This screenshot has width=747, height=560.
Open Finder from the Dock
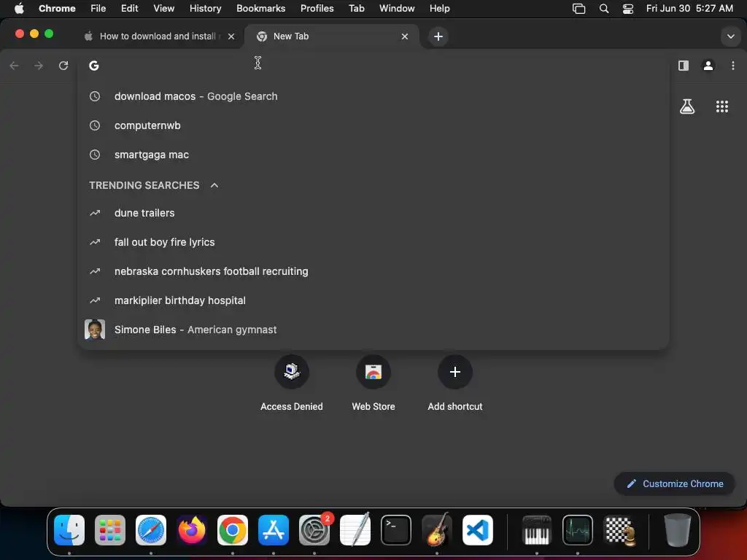(69, 530)
